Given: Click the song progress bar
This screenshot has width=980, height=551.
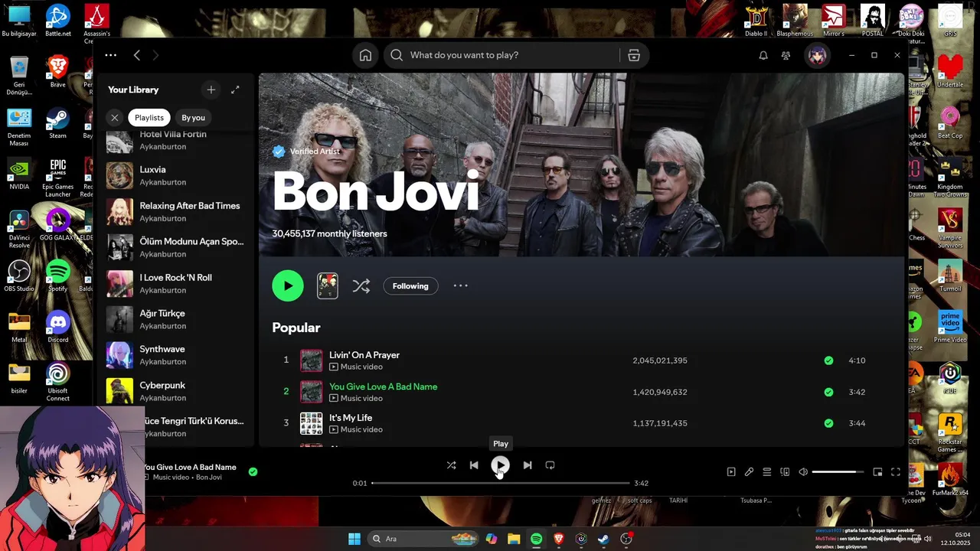Looking at the screenshot, I should 501,484.
